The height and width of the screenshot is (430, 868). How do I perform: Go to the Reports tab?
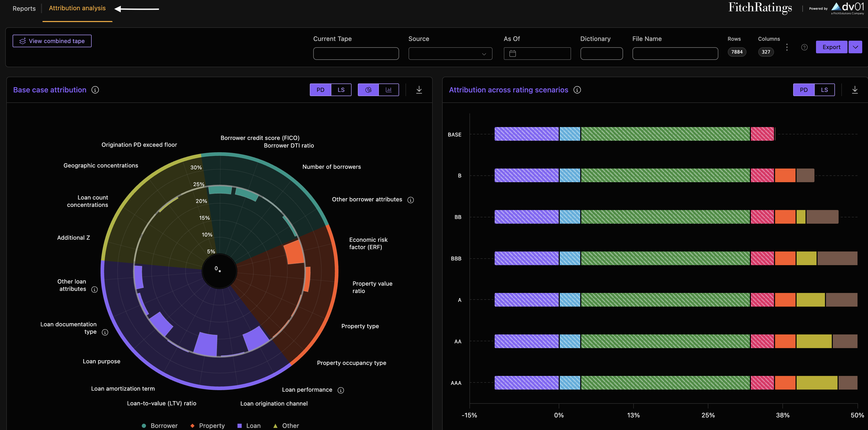click(24, 8)
